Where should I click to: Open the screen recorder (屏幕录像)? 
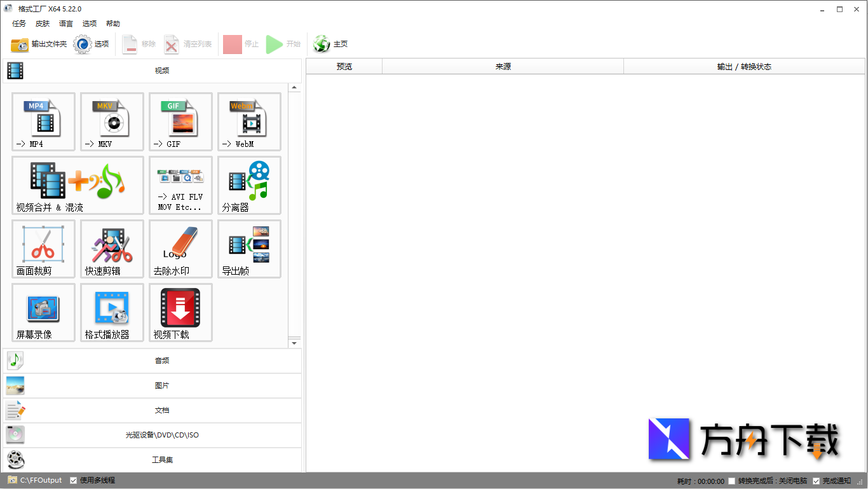[43, 312]
